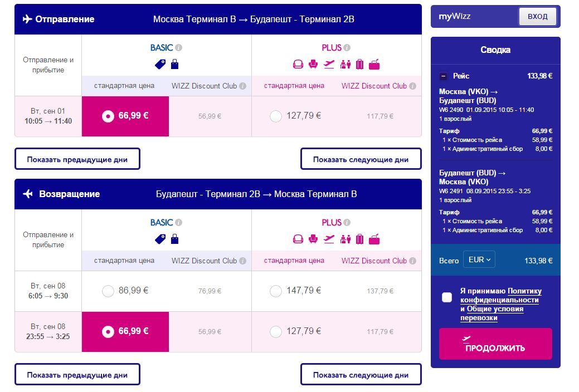Click the airplane priority boarding icon under departure PLUS
Screen dimensions: 579x392
point(329,64)
